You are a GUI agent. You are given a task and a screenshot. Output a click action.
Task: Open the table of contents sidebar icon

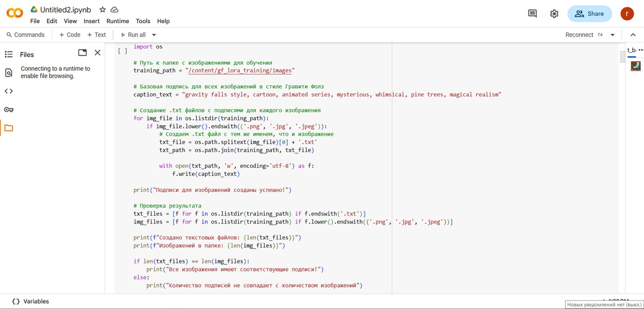click(x=8, y=54)
